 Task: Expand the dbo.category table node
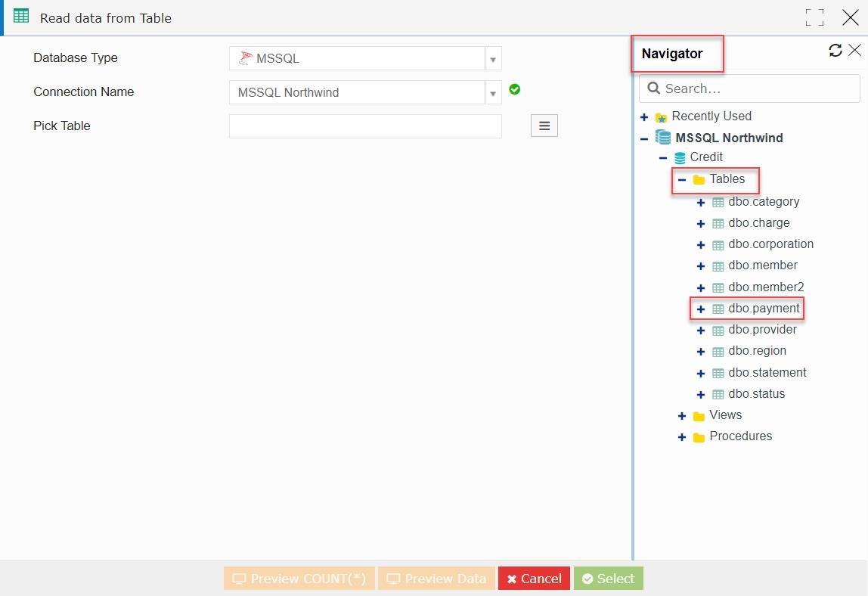(700, 203)
